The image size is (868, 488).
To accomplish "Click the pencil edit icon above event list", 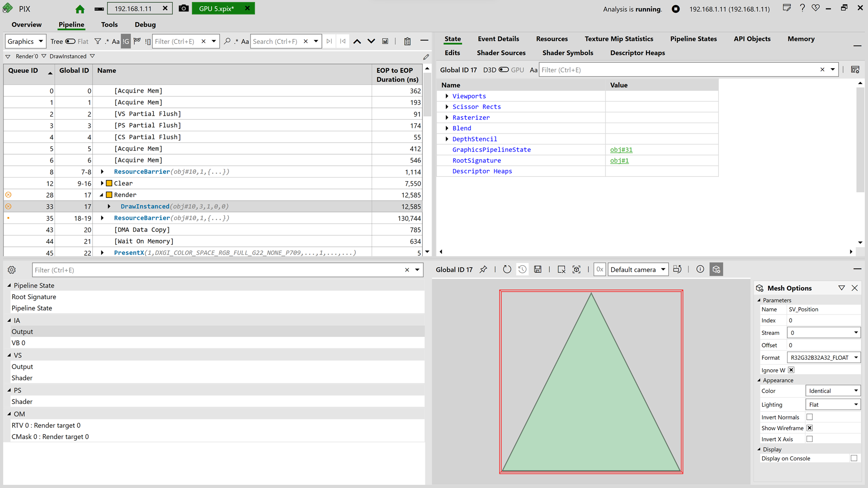I will (426, 56).
